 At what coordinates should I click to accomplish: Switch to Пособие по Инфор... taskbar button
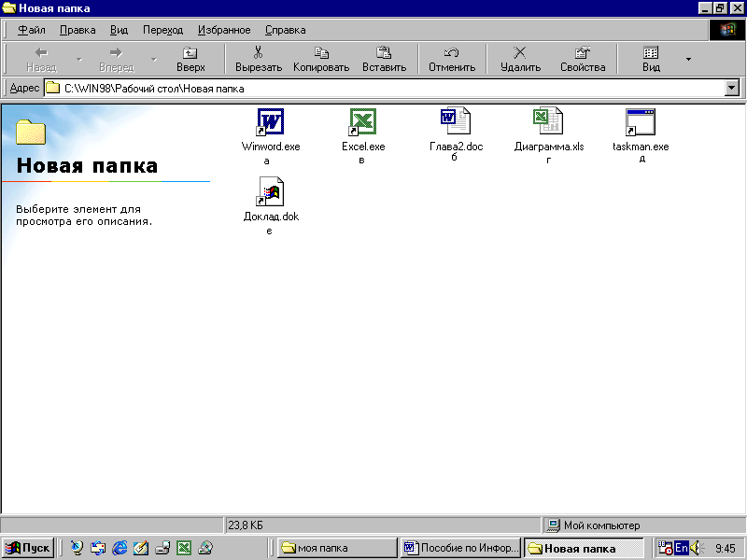[x=460, y=548]
